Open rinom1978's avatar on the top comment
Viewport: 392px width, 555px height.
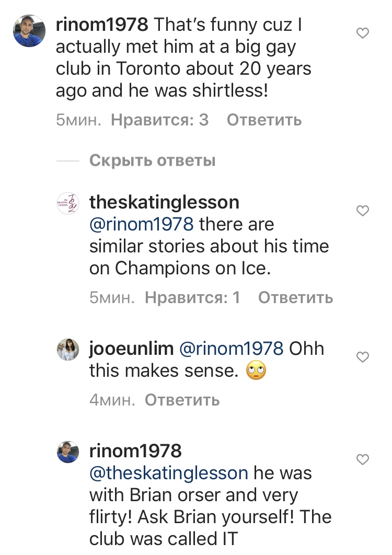[x=29, y=31]
